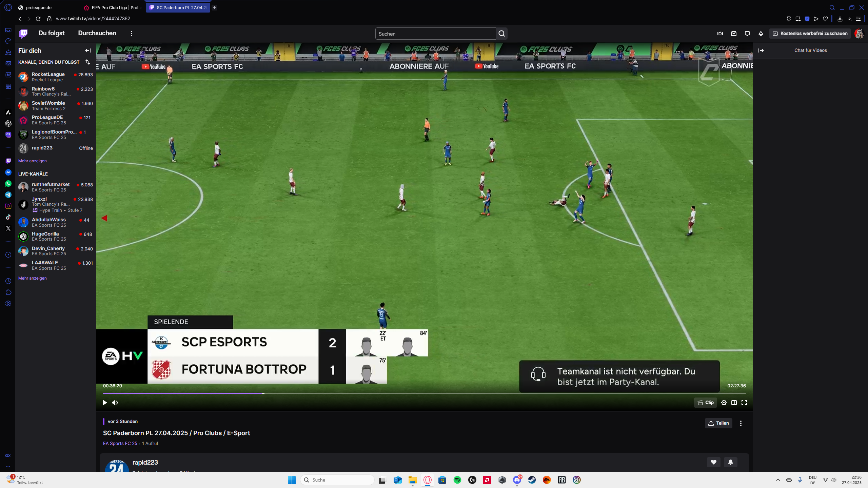Create a Clip of the video
The width and height of the screenshot is (868, 488).
706,403
